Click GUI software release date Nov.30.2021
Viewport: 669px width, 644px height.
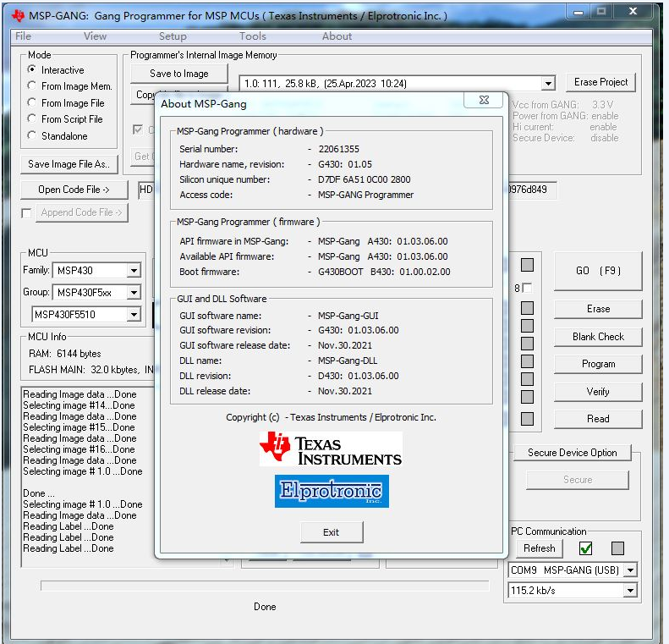345,345
